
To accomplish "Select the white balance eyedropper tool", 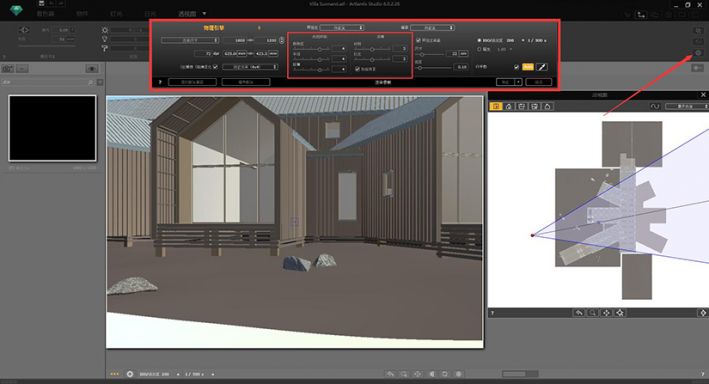I will pos(542,67).
